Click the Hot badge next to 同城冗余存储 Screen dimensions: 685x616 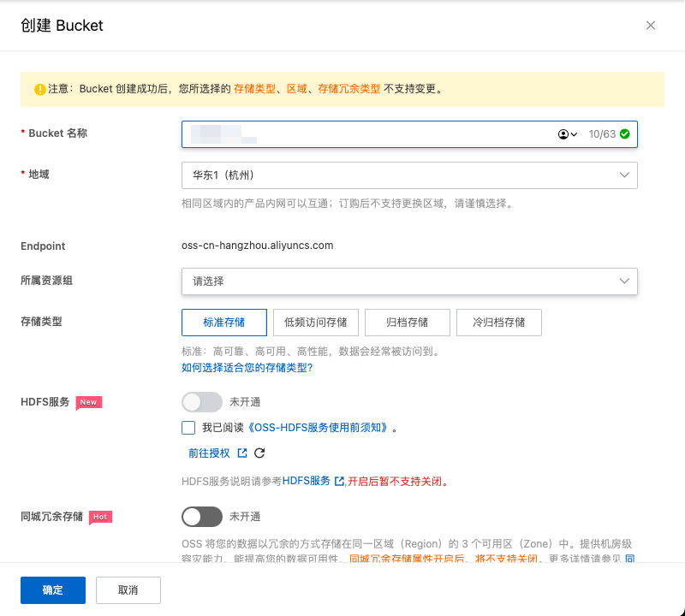click(x=100, y=517)
